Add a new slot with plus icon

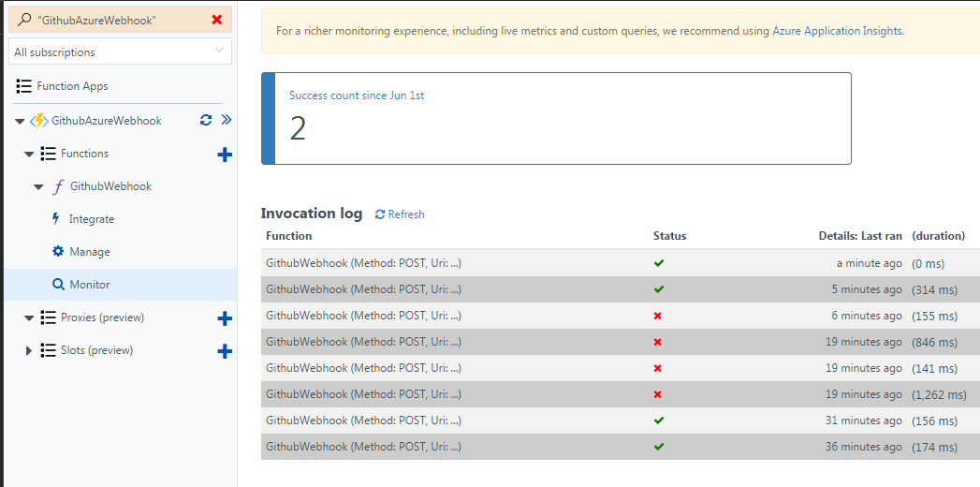(x=225, y=351)
